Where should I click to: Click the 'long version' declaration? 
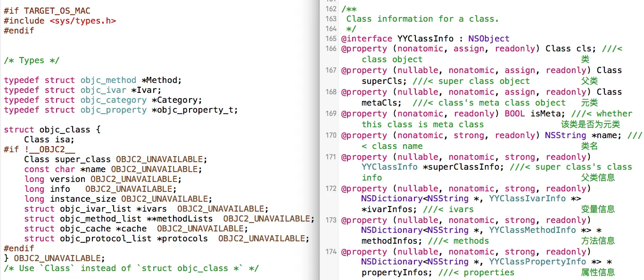coord(55,179)
